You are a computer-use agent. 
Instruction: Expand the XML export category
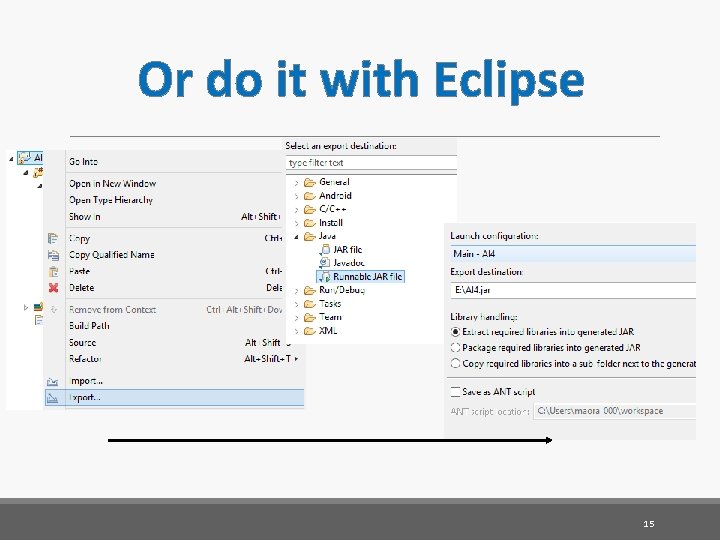297,332
